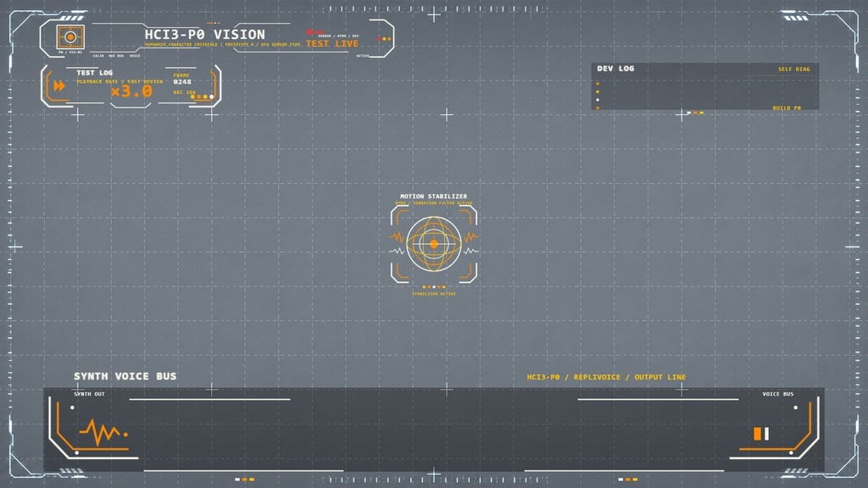868x488 pixels.
Task: Click the ×3.0 playback rate value
Action: tap(131, 91)
